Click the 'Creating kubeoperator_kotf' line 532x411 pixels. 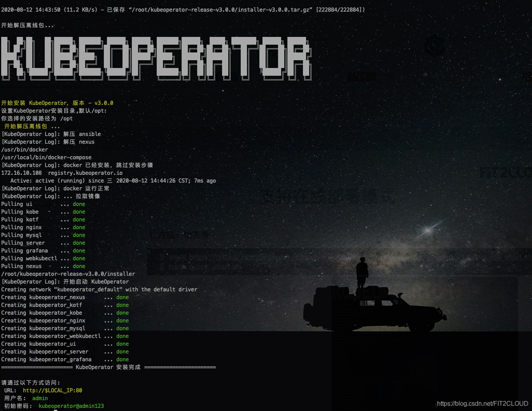pos(65,305)
